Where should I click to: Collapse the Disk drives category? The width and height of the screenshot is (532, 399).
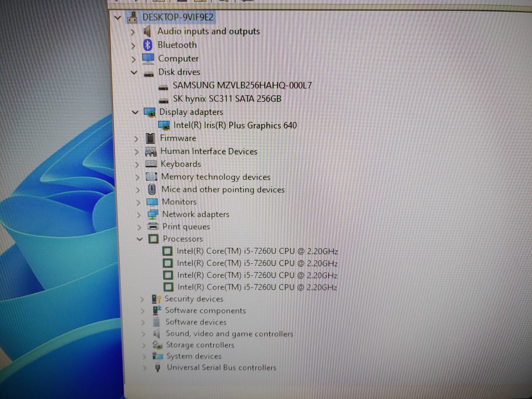pos(134,72)
